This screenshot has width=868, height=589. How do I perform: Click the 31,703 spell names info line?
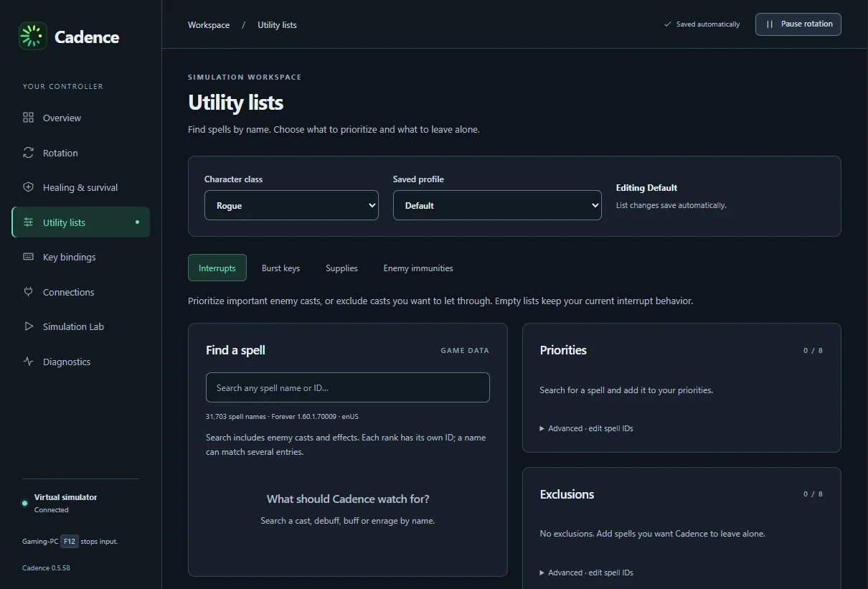pos(282,417)
